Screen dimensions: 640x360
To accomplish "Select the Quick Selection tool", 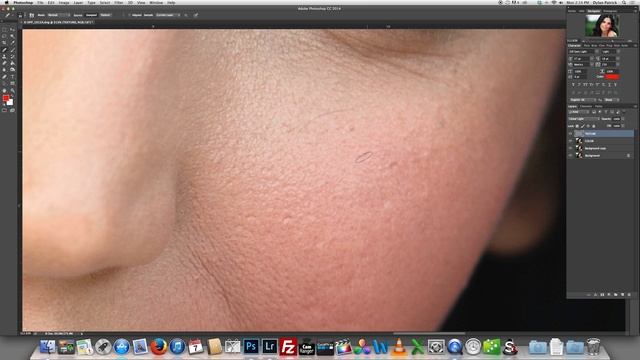I will pyautogui.click(x=13, y=36).
